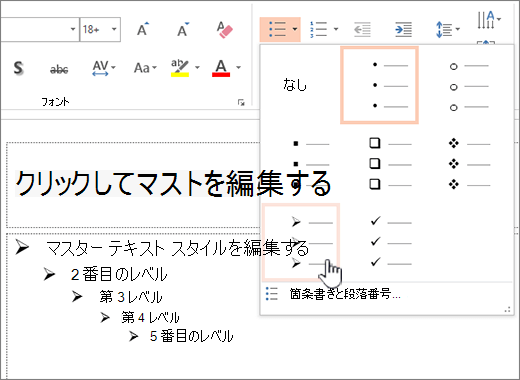The image size is (520, 380).
Task: Open font size 18+ dropdown arrow
Action: pyautogui.click(x=114, y=29)
